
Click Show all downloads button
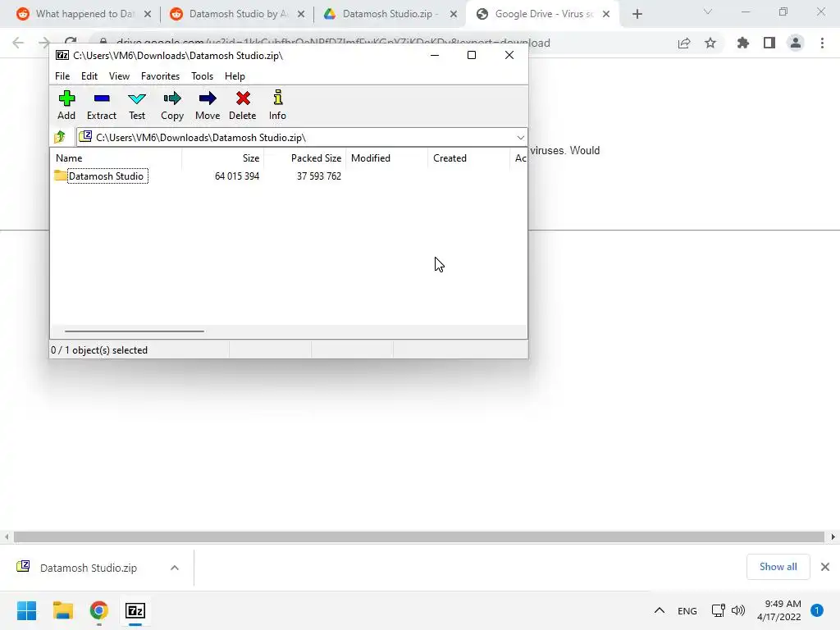778,567
